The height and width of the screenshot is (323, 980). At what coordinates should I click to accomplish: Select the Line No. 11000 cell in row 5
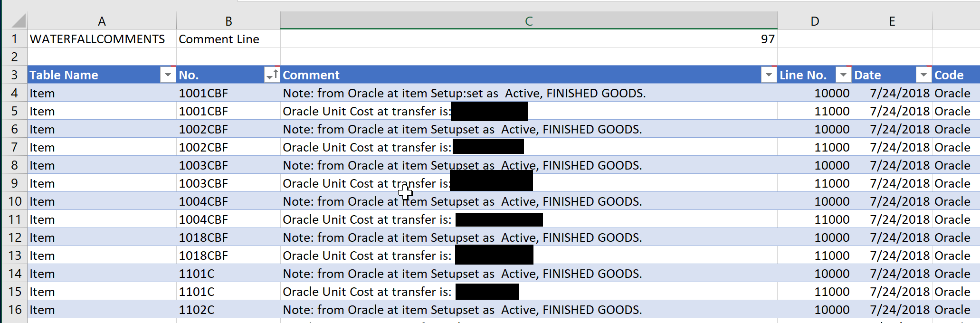click(815, 111)
